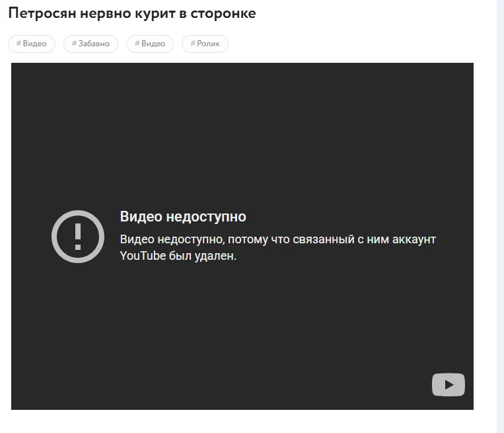504x433 pixels.
Task: Click the hash symbol in the Забавно tag
Action: [74, 43]
